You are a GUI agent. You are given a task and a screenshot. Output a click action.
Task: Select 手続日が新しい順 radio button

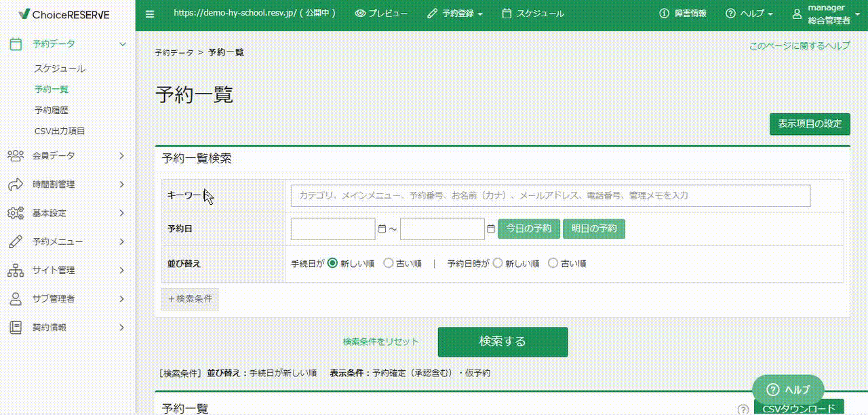click(332, 263)
